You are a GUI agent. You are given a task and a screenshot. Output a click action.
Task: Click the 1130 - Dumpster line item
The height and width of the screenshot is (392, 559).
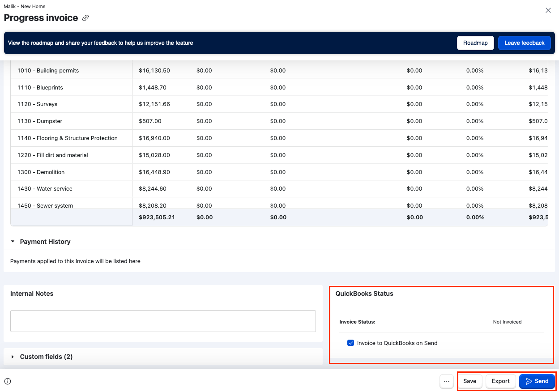[40, 121]
